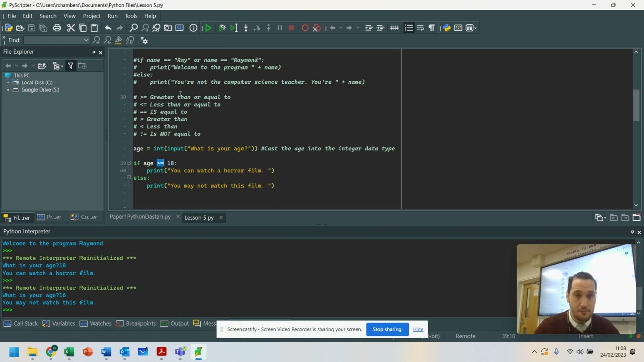Click the Code Explorer side tab
The width and height of the screenshot is (644, 362).
[84, 217]
